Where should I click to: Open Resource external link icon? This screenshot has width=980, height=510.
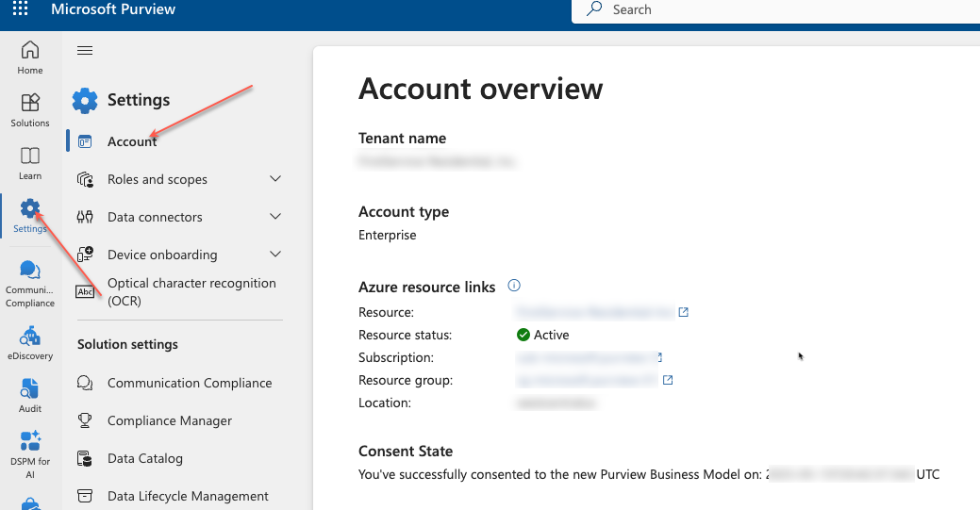[683, 312]
